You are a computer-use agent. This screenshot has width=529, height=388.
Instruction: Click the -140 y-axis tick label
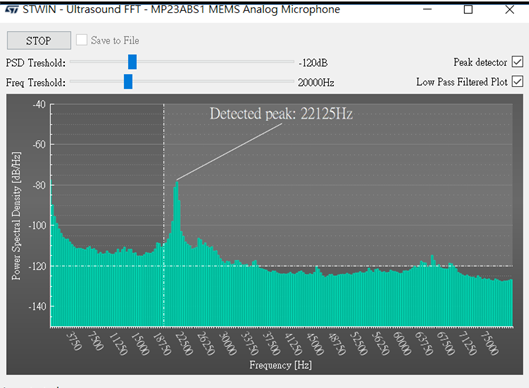(x=37, y=306)
